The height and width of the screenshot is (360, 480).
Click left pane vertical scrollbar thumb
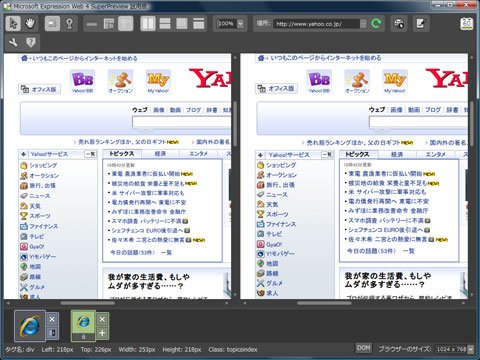[x=235, y=124]
